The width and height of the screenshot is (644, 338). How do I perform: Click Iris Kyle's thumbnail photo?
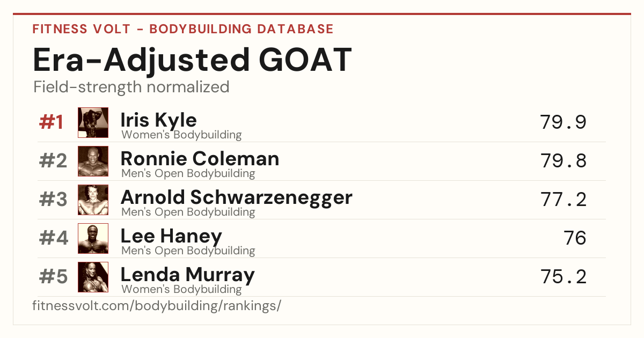[93, 123]
